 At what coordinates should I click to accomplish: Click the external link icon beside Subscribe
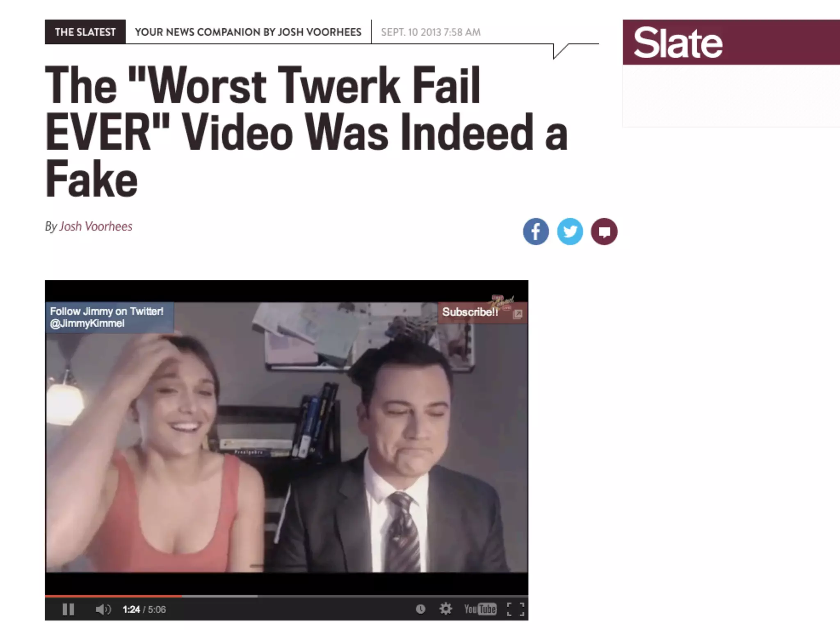click(518, 314)
